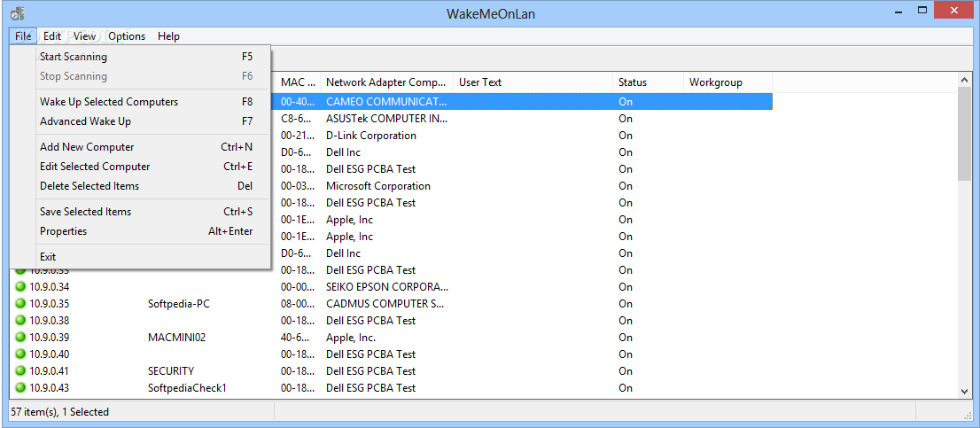Image resolution: width=980 pixels, height=428 pixels.
Task: Click D-Link Corporation adapter cell
Action: [371, 135]
